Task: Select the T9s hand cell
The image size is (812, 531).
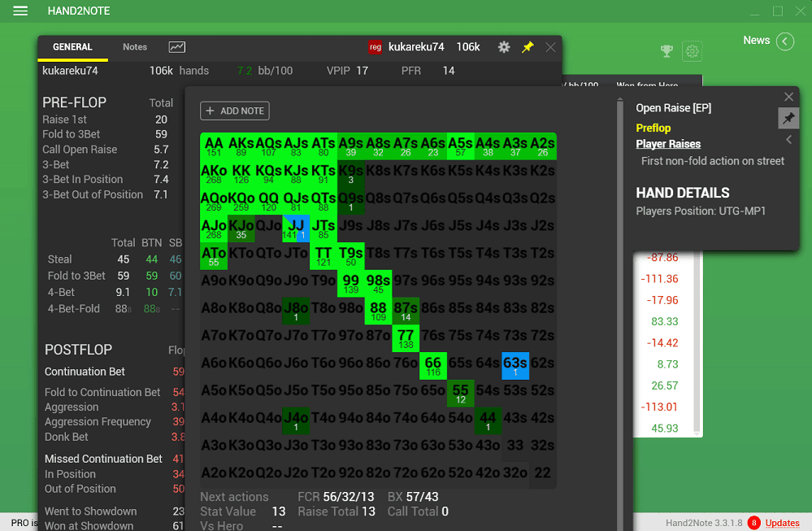Action: 350,256
